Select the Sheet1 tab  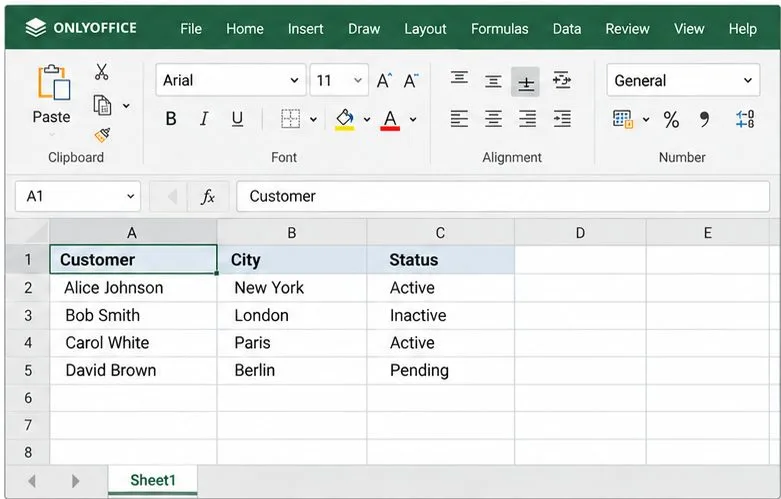153,480
